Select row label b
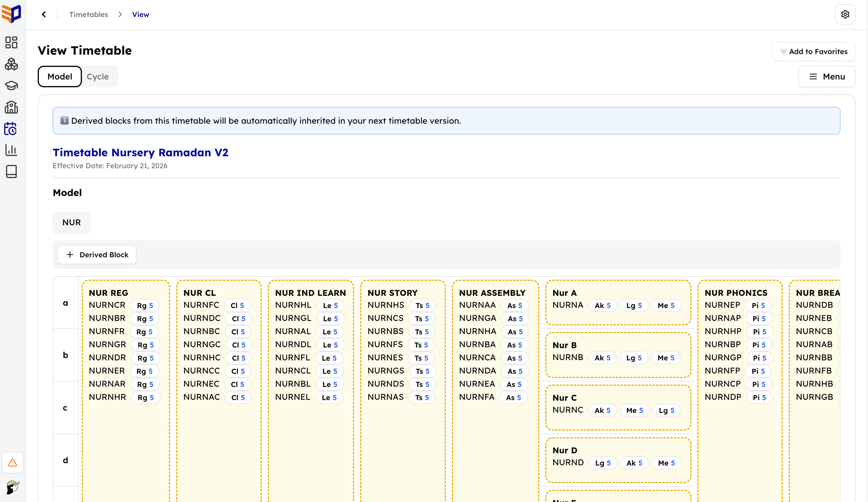This screenshot has height=502, width=868. click(x=66, y=355)
